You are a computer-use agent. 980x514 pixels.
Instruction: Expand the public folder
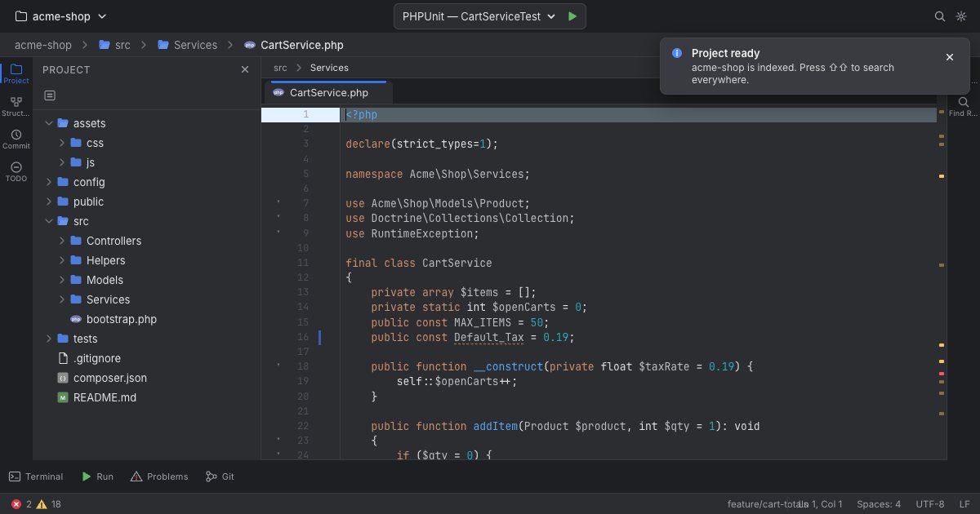coord(49,202)
